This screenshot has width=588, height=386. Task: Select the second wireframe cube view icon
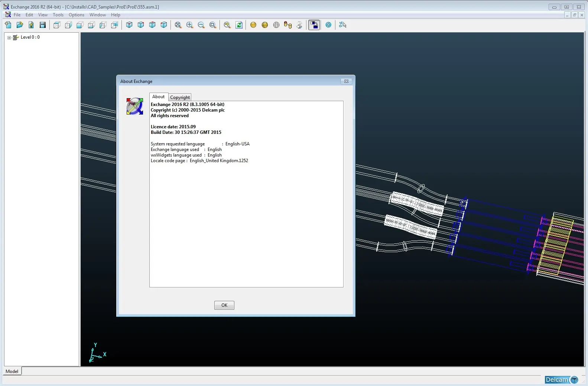click(x=68, y=25)
